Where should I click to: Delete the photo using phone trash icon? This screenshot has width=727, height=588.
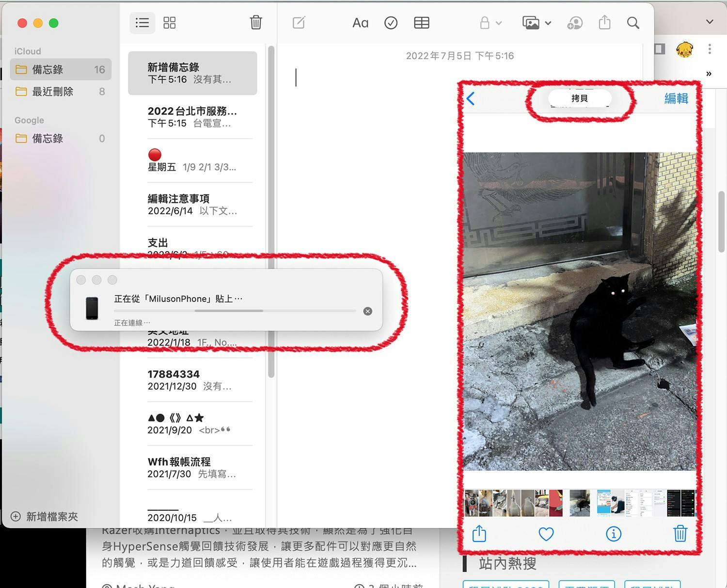680,533
